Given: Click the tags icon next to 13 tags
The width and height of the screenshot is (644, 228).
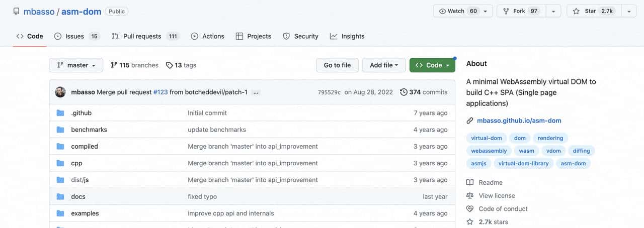Looking at the screenshot, I should click(170, 65).
